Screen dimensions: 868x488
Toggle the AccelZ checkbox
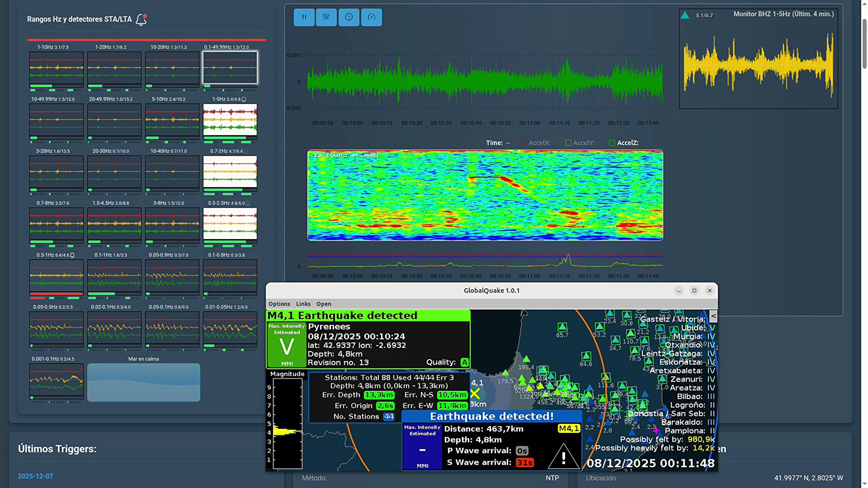612,143
